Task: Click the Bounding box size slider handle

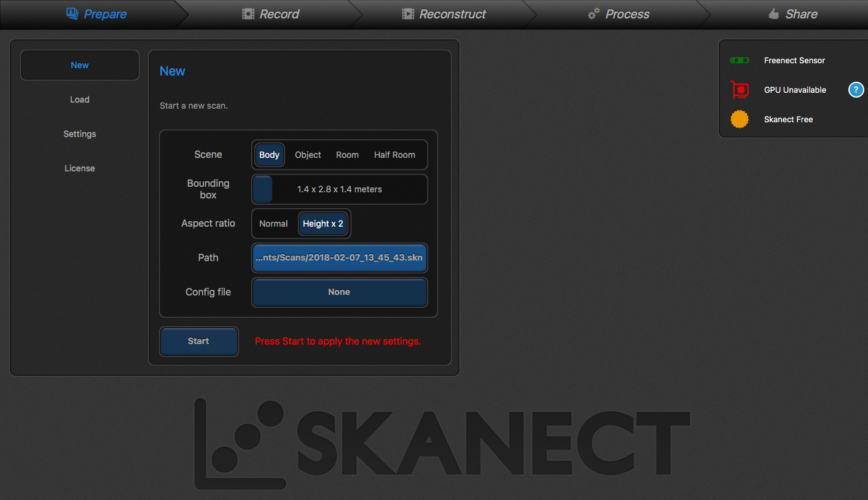Action: pyautogui.click(x=263, y=189)
